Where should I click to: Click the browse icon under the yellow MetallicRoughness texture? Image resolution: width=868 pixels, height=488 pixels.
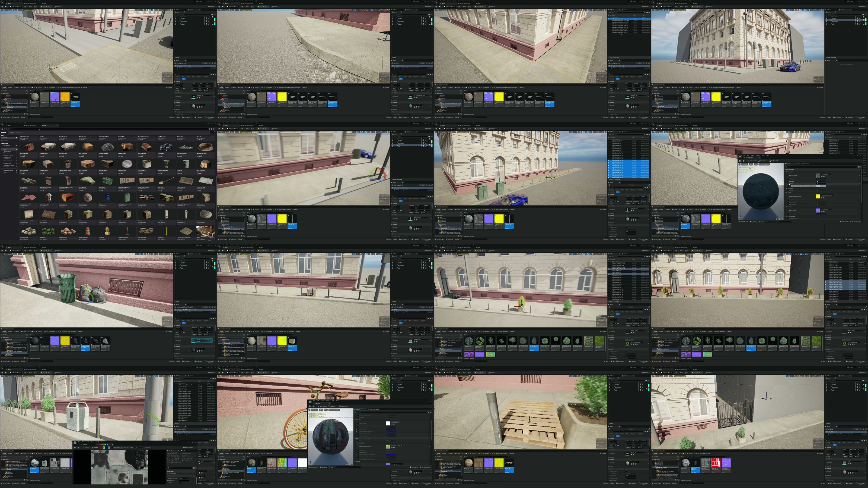tap(825, 197)
